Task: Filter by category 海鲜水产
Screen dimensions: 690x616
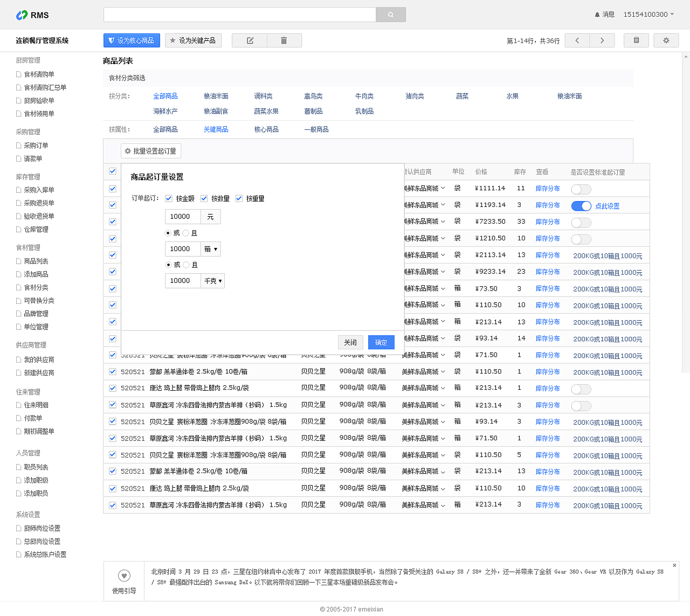Action: (x=165, y=111)
